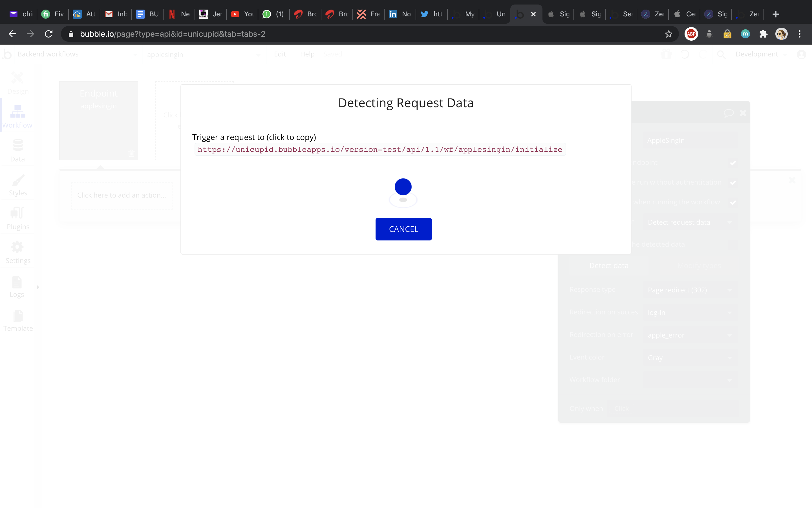Edit the AppleSingIn endpoint name field

pos(690,141)
